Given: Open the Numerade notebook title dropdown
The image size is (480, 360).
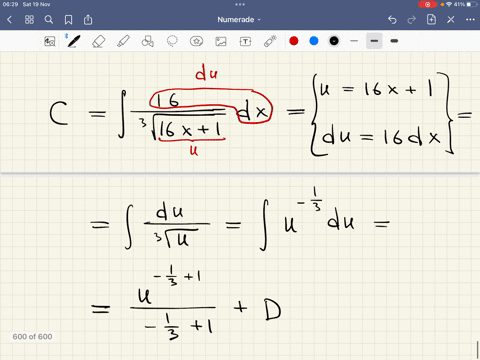Looking at the screenshot, I should [x=239, y=20].
